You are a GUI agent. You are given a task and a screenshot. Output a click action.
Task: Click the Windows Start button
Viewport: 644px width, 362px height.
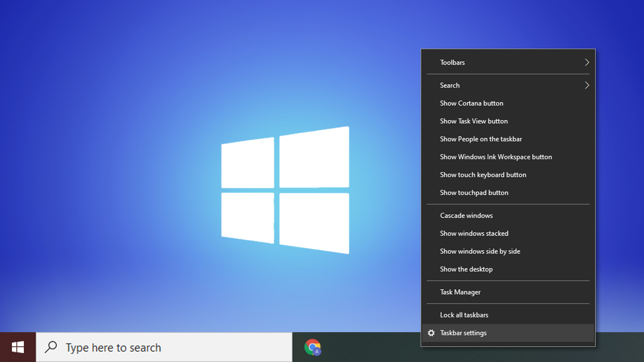(18, 348)
